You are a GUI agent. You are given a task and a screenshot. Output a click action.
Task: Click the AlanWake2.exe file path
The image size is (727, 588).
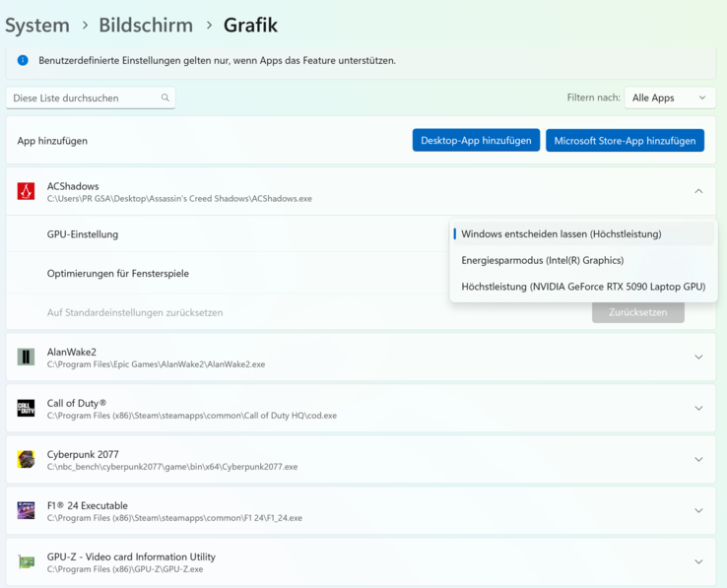click(156, 364)
